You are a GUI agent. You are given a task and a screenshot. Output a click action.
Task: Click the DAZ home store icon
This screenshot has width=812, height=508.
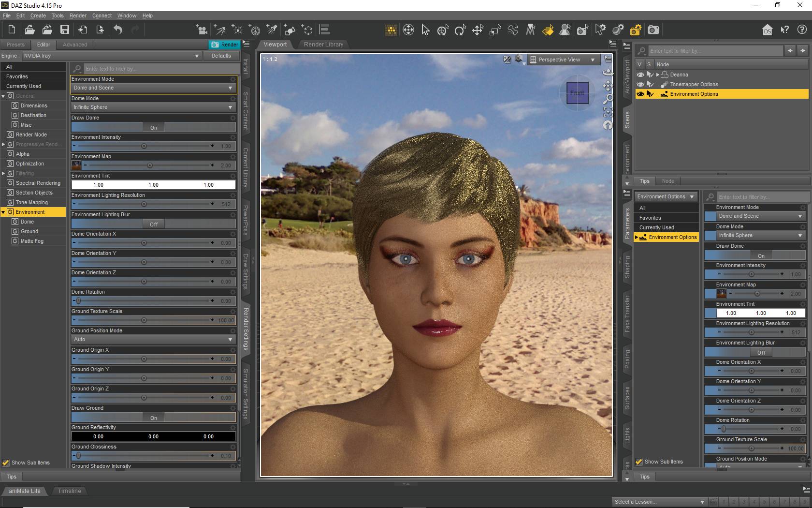coord(767,30)
